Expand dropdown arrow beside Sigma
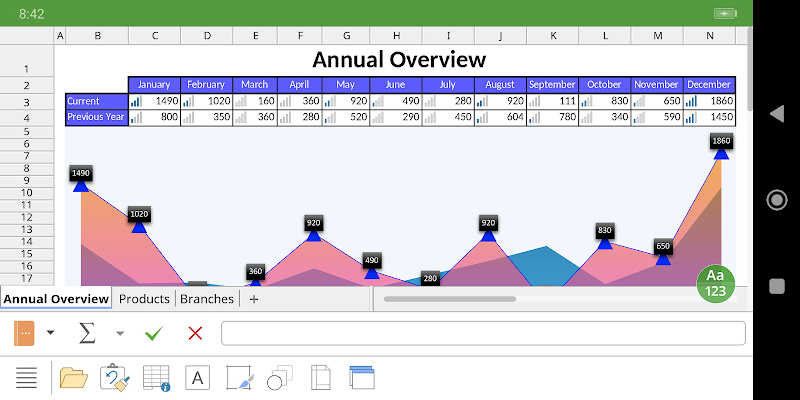Viewport: 800px width, 400px height. (120, 334)
